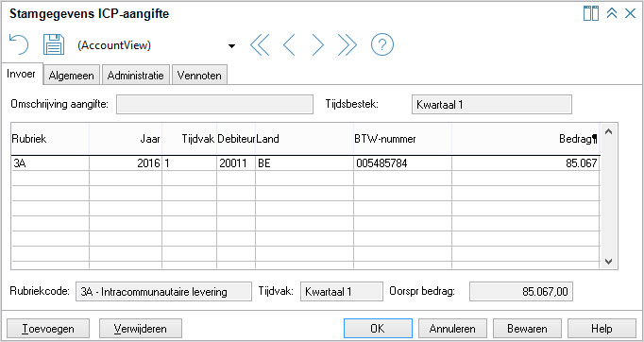Collapse window with double chevron up icon
This screenshot has height=342, width=644.
(x=612, y=13)
